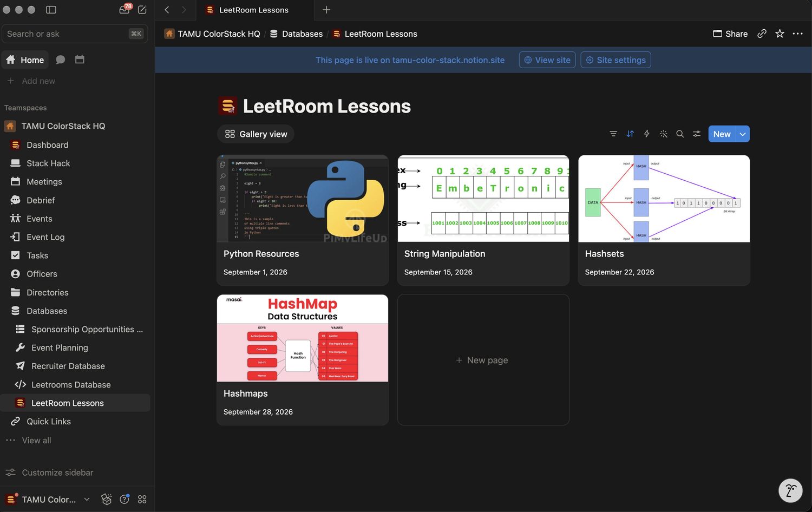Click the View site button
Screen dimensions: 812x512
[547, 60]
